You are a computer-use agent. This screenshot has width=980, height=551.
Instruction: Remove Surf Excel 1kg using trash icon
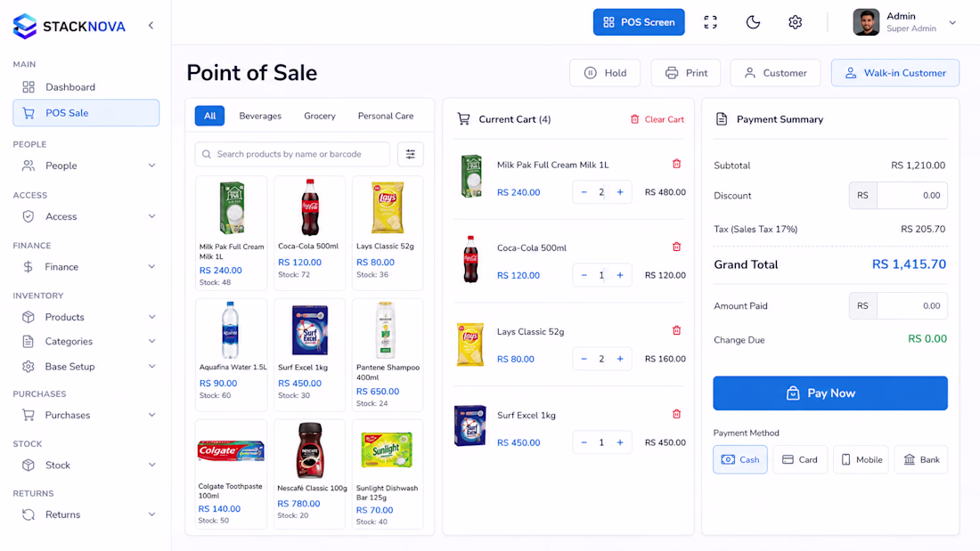676,414
